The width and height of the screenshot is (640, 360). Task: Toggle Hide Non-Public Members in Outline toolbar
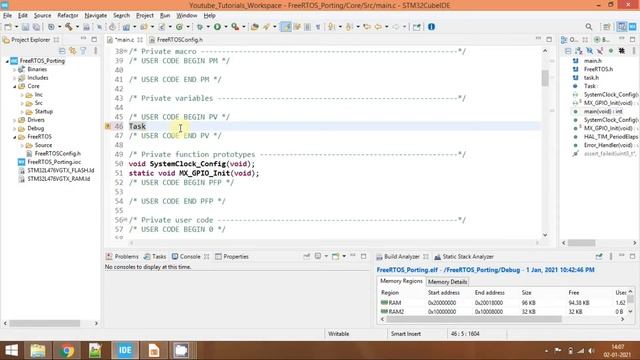pos(611,51)
